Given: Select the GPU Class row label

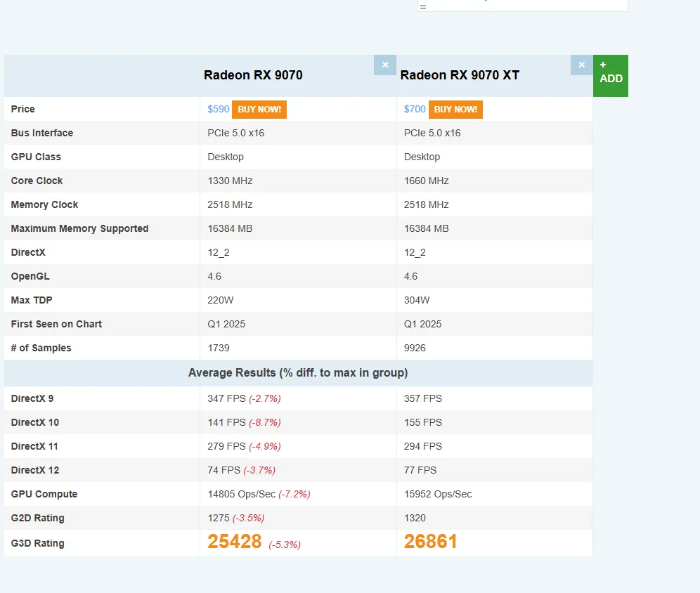Looking at the screenshot, I should 36,157.
